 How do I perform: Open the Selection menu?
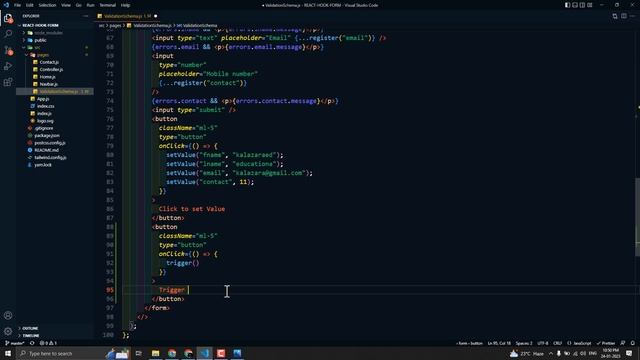coord(47,5)
